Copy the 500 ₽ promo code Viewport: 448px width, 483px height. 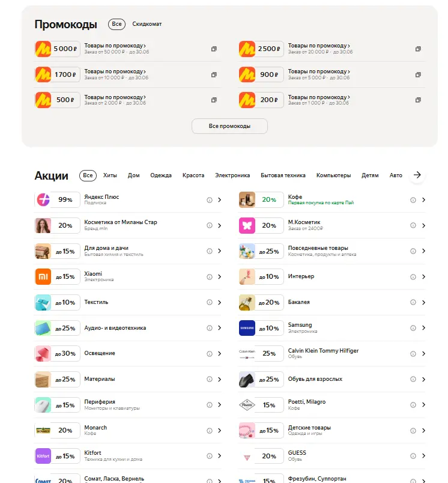[x=214, y=100]
